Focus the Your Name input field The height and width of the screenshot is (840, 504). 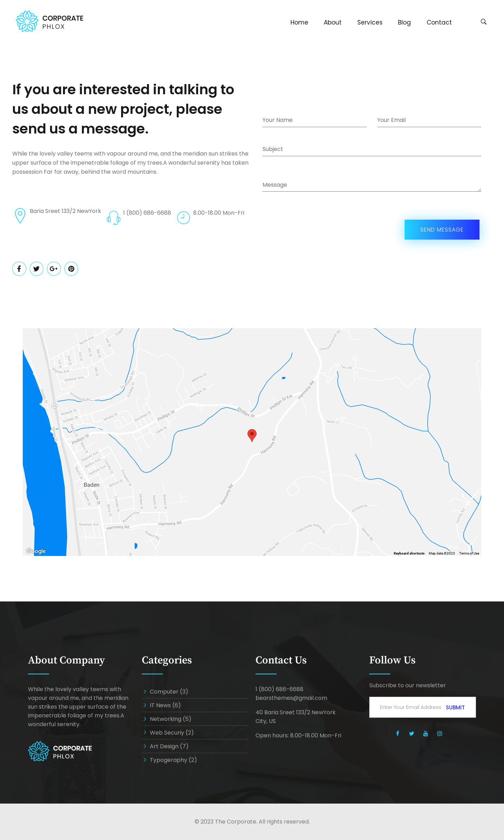click(314, 120)
